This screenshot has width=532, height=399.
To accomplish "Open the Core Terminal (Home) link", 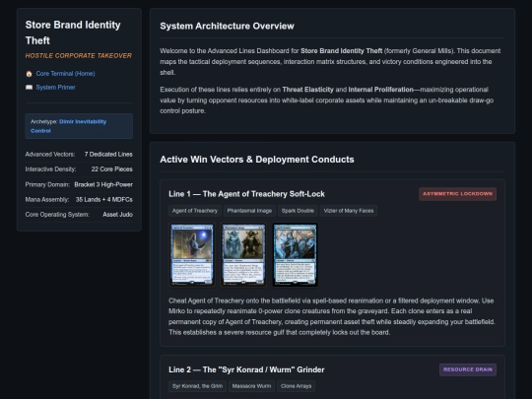I will pyautogui.click(x=65, y=73).
